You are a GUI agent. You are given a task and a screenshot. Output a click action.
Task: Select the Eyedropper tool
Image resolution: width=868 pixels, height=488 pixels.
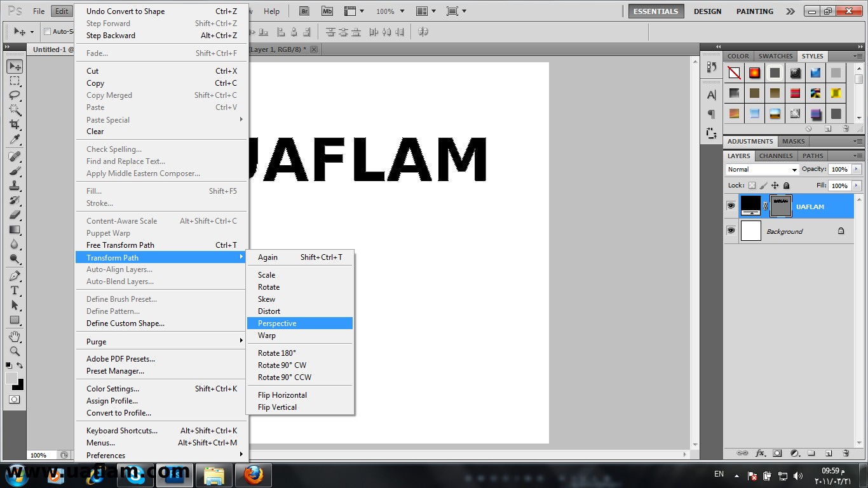(14, 140)
